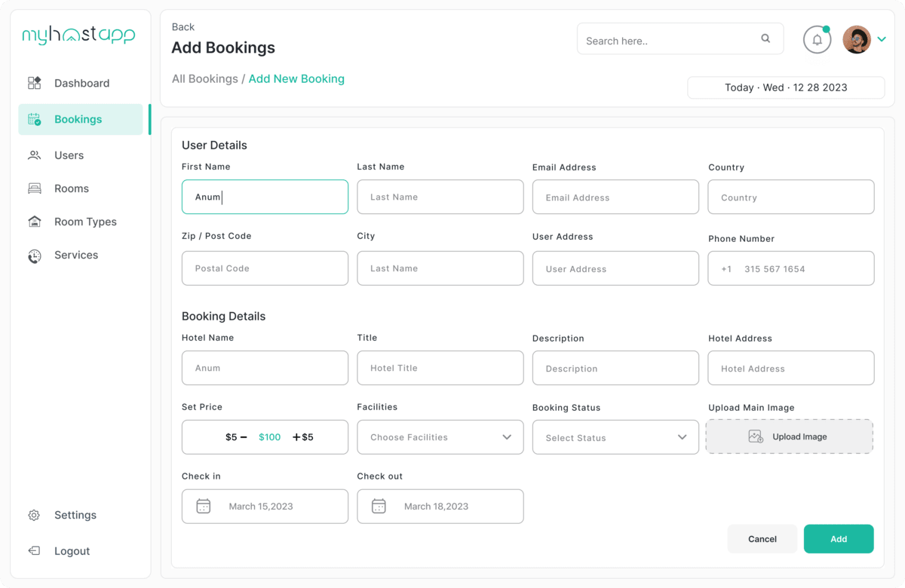The height and width of the screenshot is (588, 905).
Task: Click the Upload Image picture icon
Action: 756,436
